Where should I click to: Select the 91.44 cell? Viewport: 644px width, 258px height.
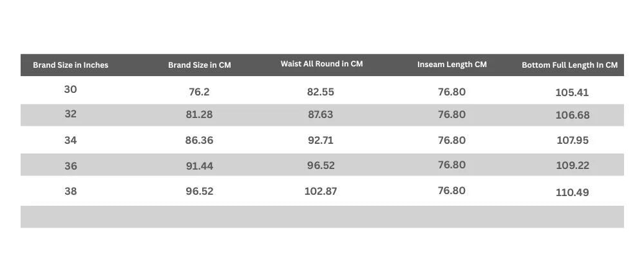pos(199,166)
